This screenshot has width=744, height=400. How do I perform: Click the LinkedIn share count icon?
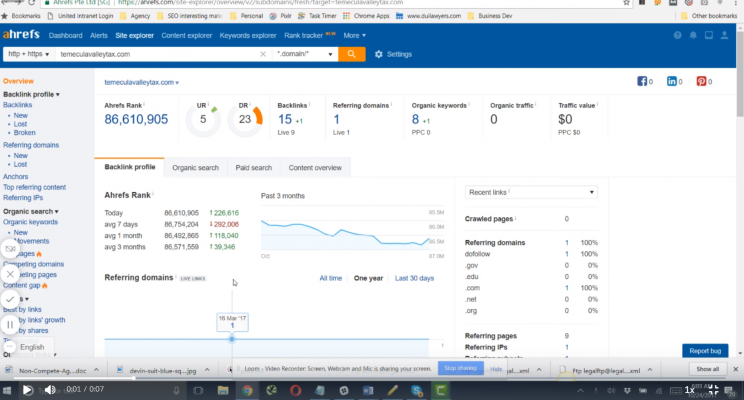pyautogui.click(x=671, y=82)
